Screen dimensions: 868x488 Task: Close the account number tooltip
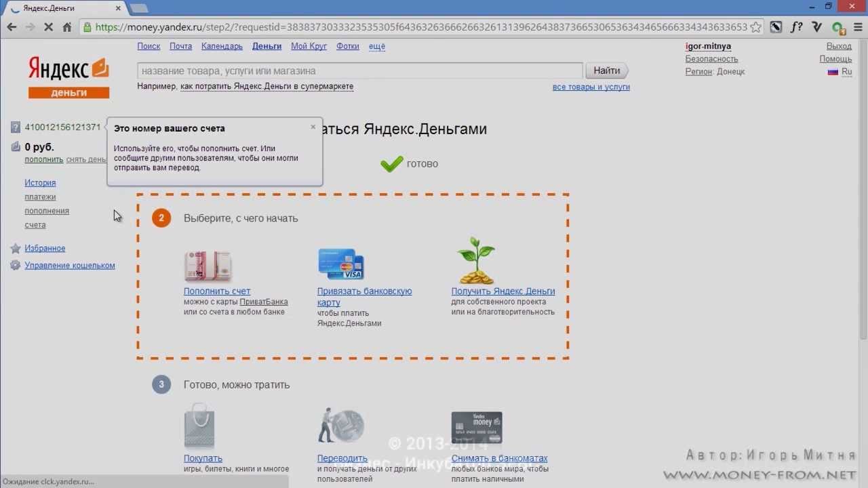pos(313,127)
